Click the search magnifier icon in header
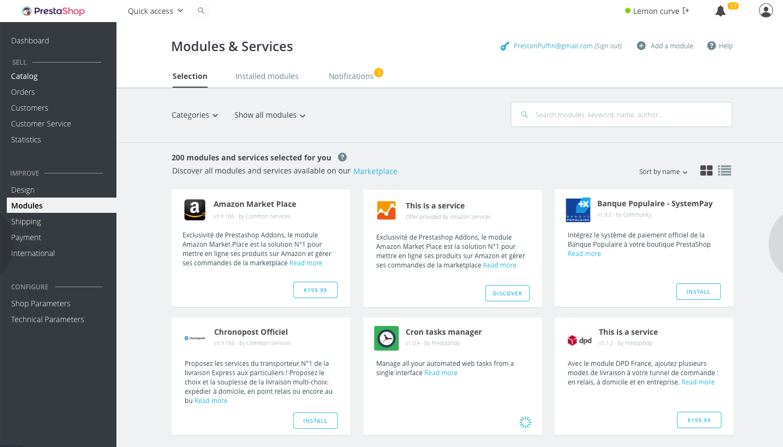The image size is (783, 447). point(201,11)
